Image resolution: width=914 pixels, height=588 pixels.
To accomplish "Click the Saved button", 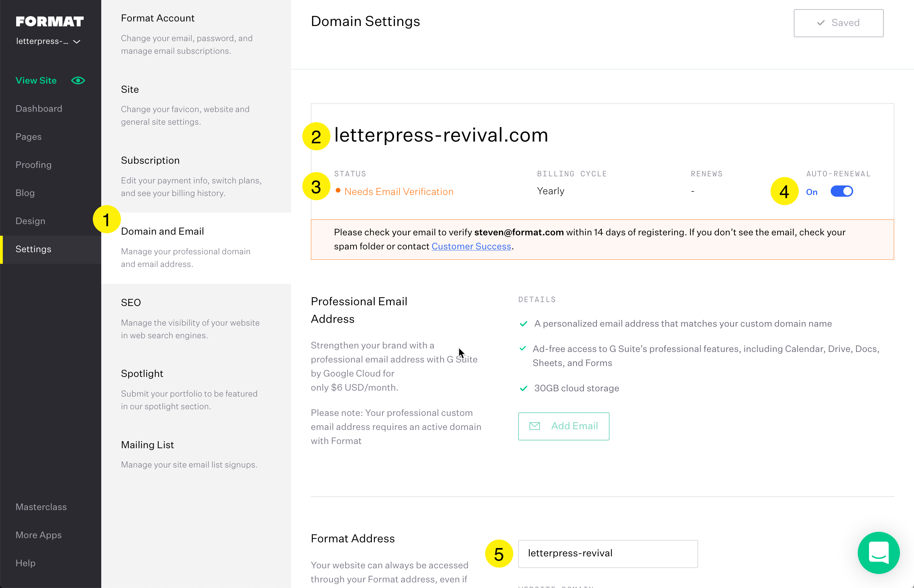I will [838, 23].
